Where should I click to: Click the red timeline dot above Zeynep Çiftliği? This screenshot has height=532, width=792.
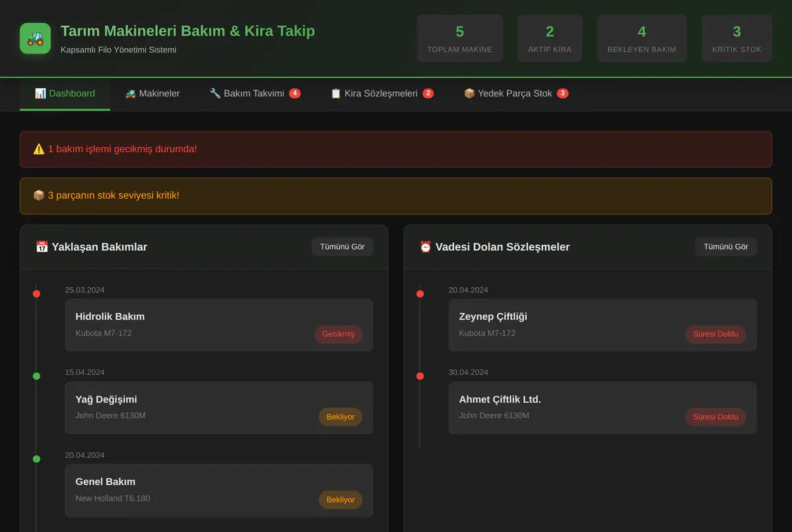tap(420, 294)
